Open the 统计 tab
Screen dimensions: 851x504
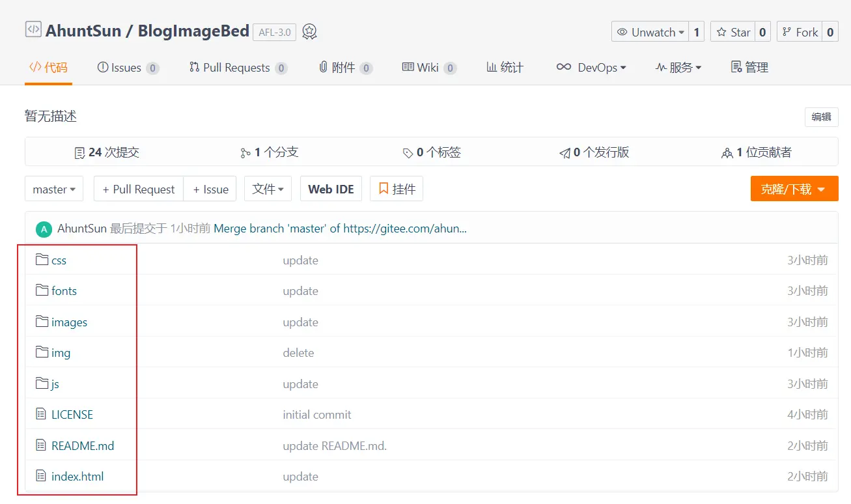[505, 67]
